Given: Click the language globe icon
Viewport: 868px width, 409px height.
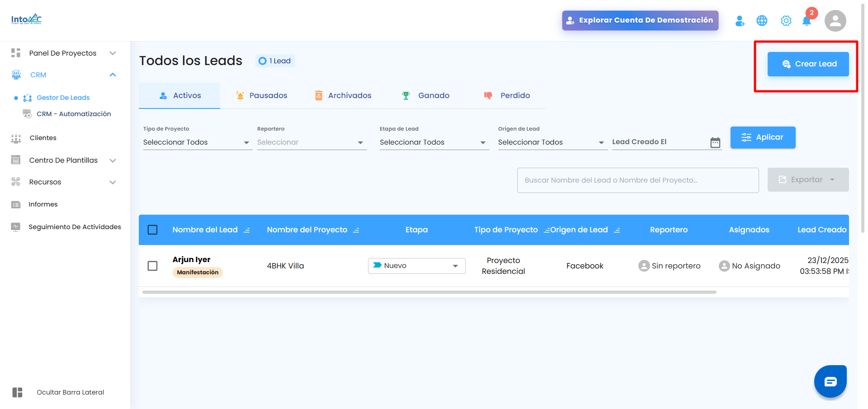Looking at the screenshot, I should click(762, 21).
